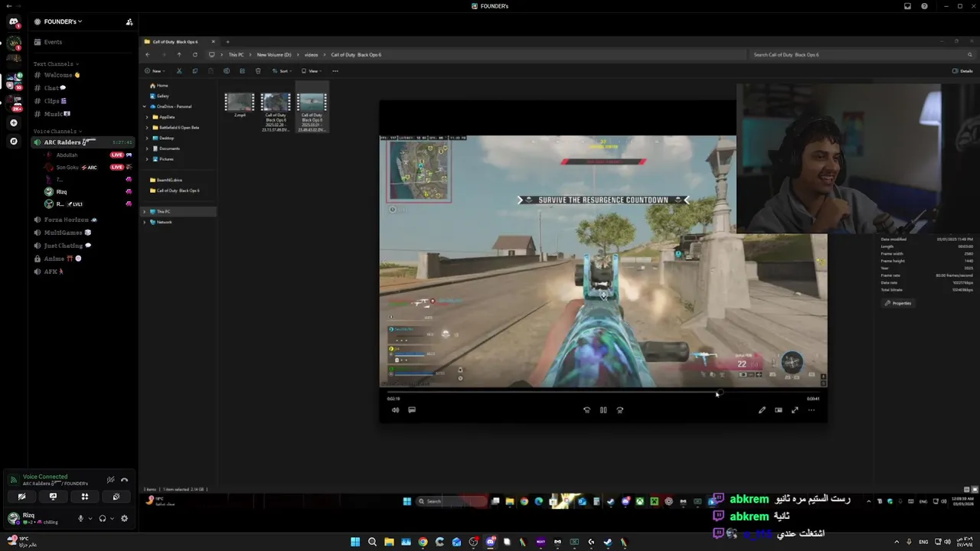Delete selected file with trash icon
980x551 pixels.
tap(258, 71)
